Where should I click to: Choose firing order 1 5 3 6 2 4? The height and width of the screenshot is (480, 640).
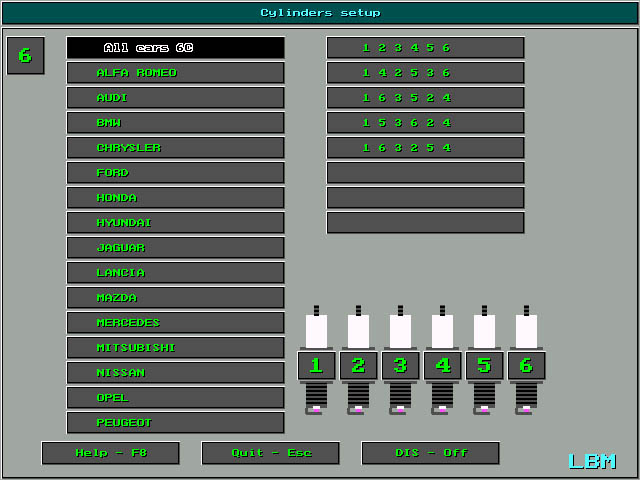coord(425,123)
